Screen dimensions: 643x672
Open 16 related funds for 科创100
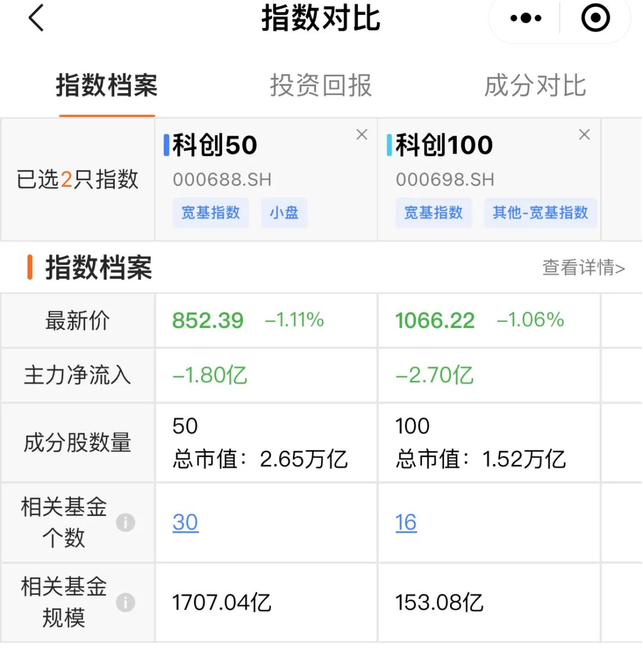[406, 523]
